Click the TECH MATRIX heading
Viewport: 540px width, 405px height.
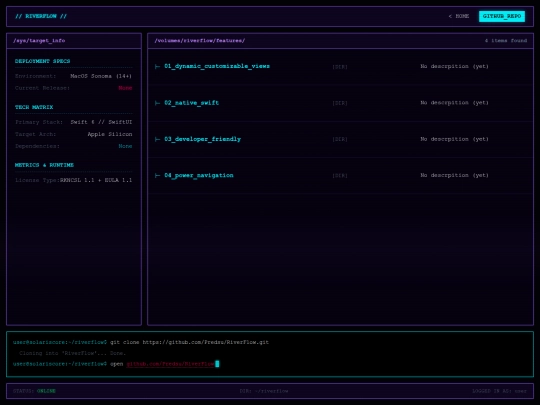tap(34, 107)
